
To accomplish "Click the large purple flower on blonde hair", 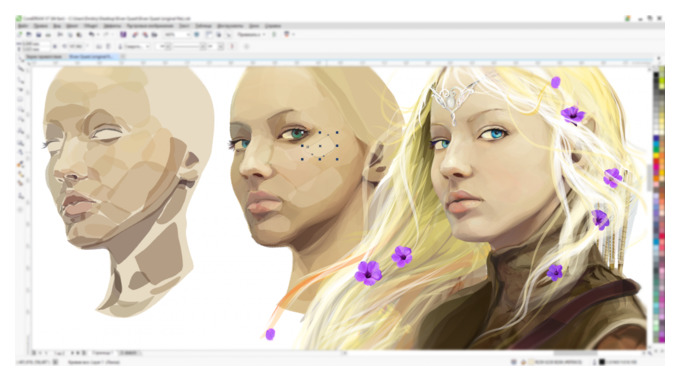I will tap(368, 273).
